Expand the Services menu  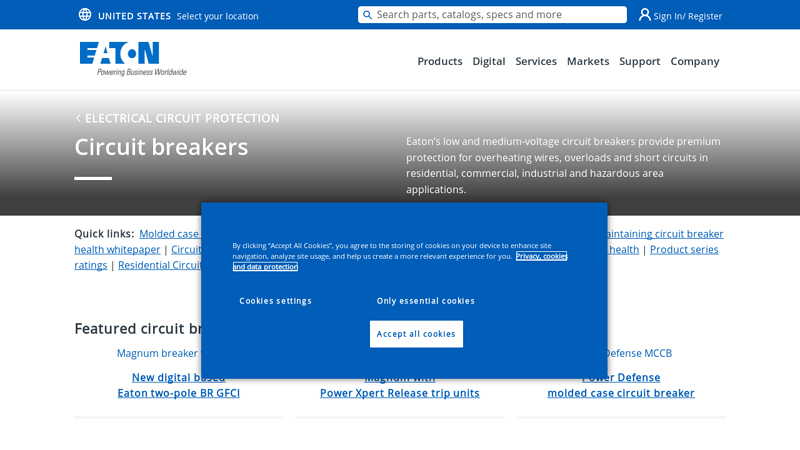tap(536, 61)
